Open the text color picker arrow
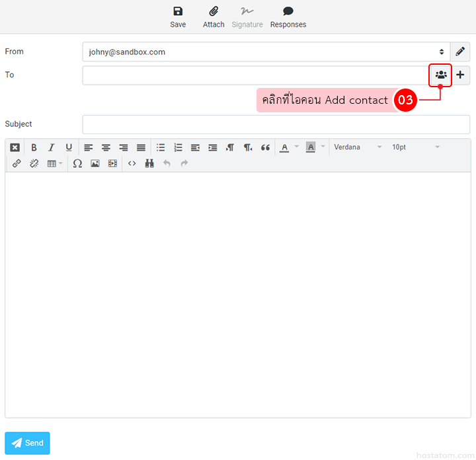476x460 pixels. click(x=297, y=147)
